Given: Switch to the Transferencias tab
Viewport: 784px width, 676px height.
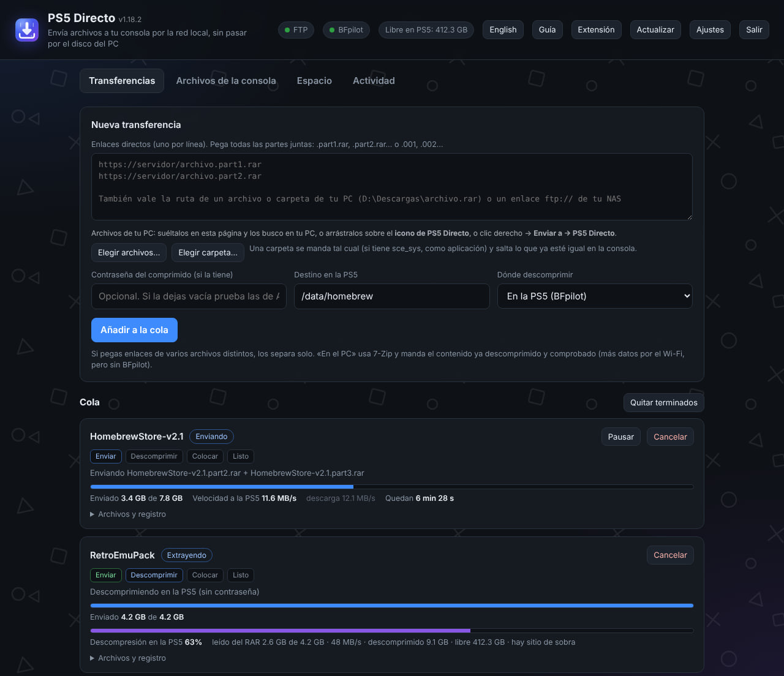Looking at the screenshot, I should [x=122, y=81].
